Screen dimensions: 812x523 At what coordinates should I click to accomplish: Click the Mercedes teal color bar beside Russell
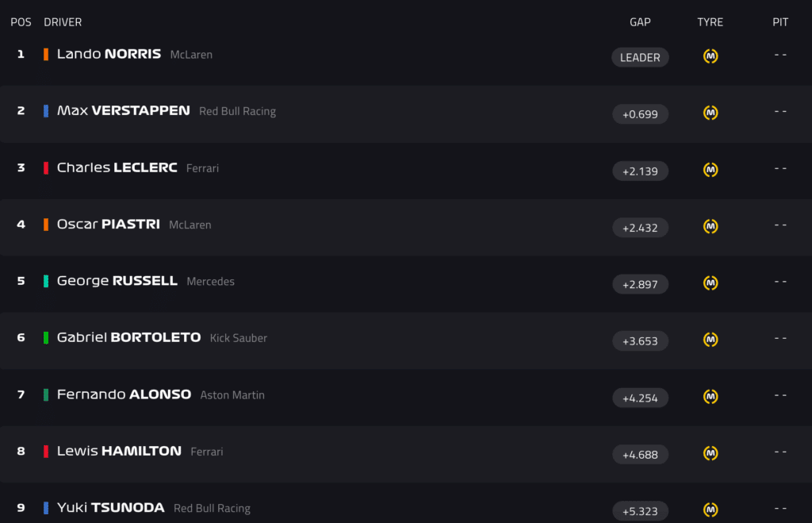pyautogui.click(x=46, y=281)
